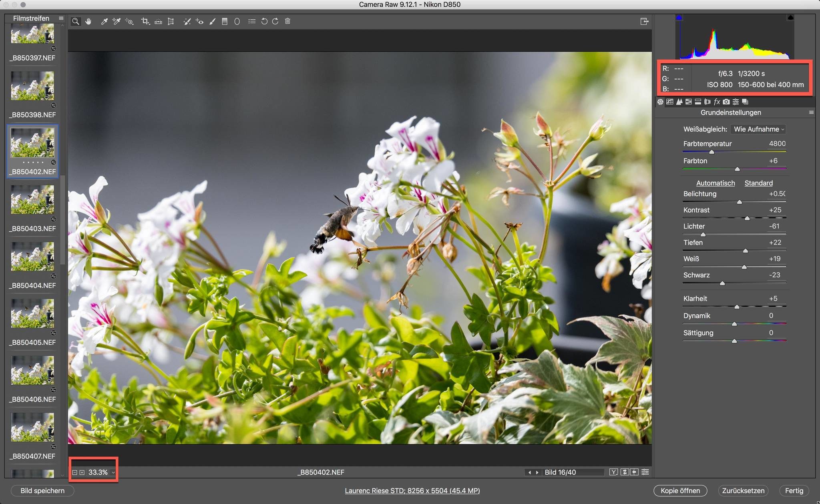The image size is (820, 504).
Task: Toggle highlight clipping warning in histogram
Action: (x=790, y=18)
